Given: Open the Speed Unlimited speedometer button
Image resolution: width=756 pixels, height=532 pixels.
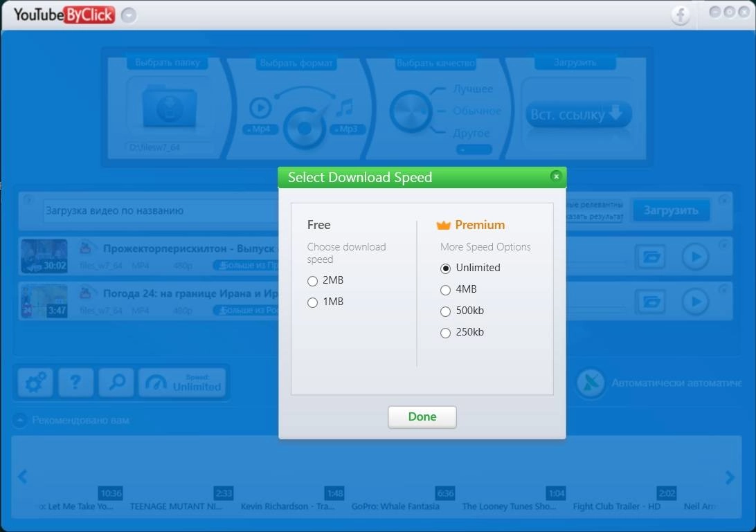Looking at the screenshot, I should pyautogui.click(x=182, y=383).
